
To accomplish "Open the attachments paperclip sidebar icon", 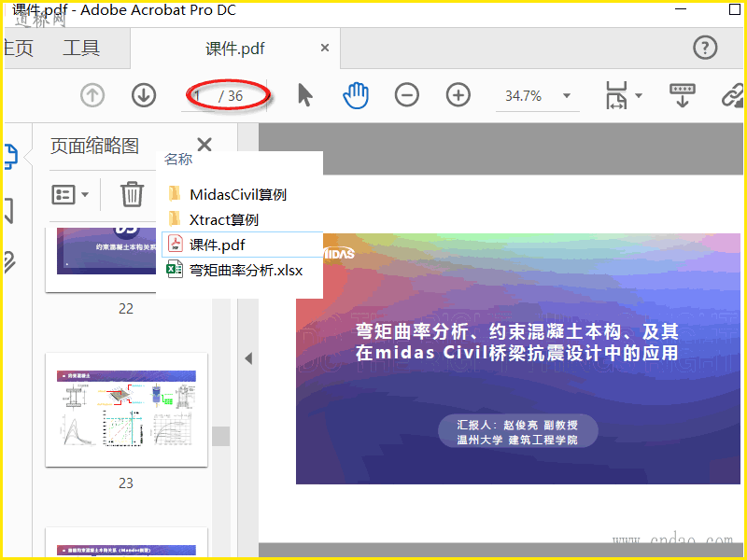I will pyautogui.click(x=9, y=262).
